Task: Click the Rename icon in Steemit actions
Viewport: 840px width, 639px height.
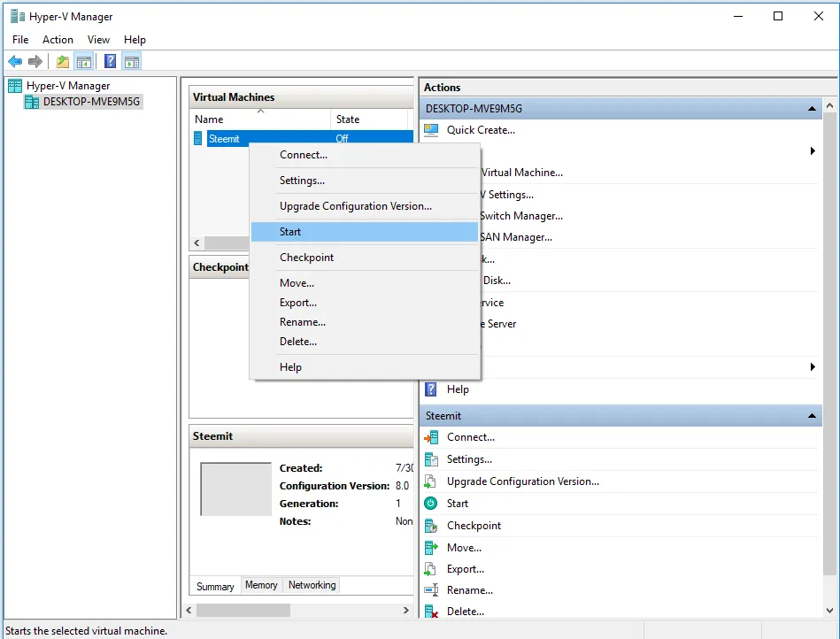Action: tap(431, 590)
